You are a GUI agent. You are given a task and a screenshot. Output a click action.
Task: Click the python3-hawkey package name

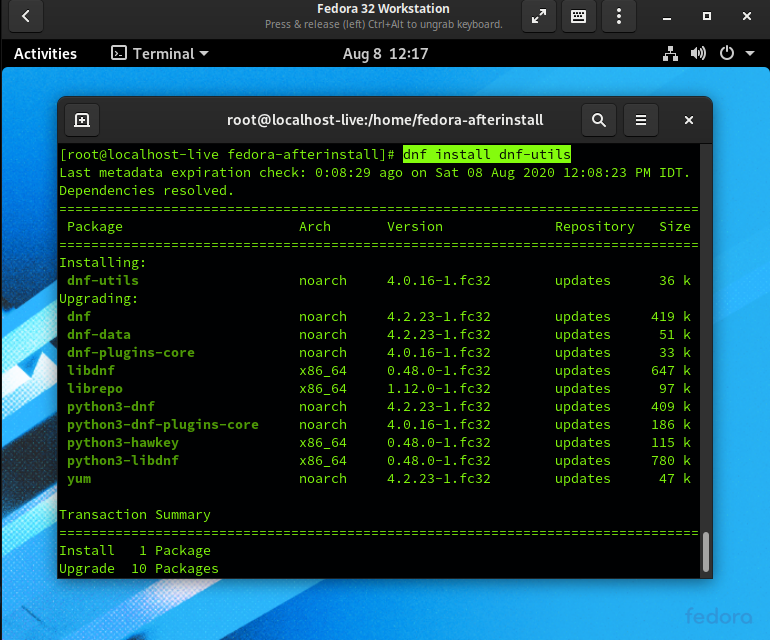(123, 443)
